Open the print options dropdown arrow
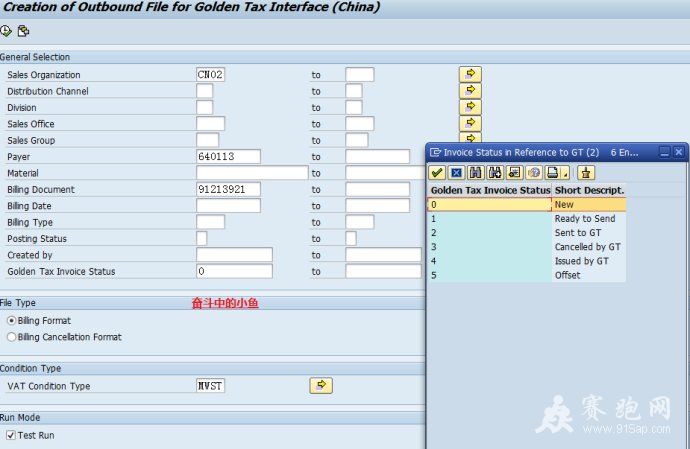This screenshot has width=690, height=449. (x=565, y=173)
